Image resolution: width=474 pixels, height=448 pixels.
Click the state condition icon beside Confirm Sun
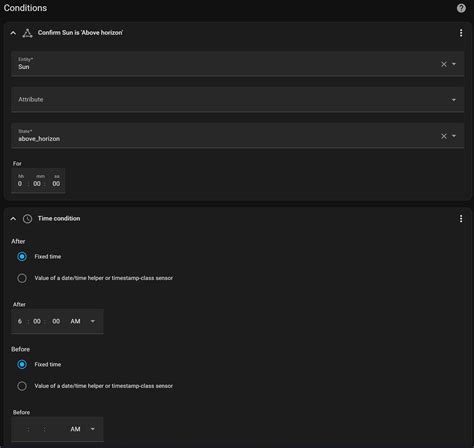27,33
